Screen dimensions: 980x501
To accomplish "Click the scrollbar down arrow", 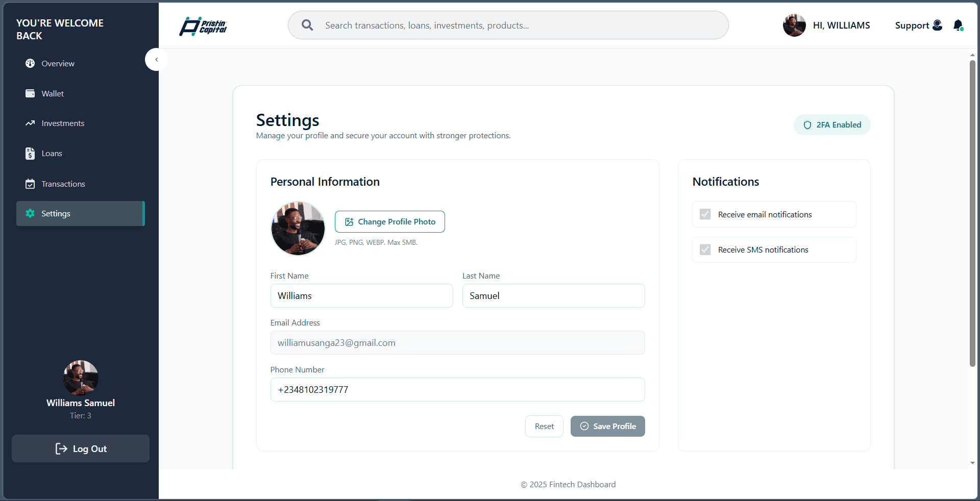I will coord(972,463).
